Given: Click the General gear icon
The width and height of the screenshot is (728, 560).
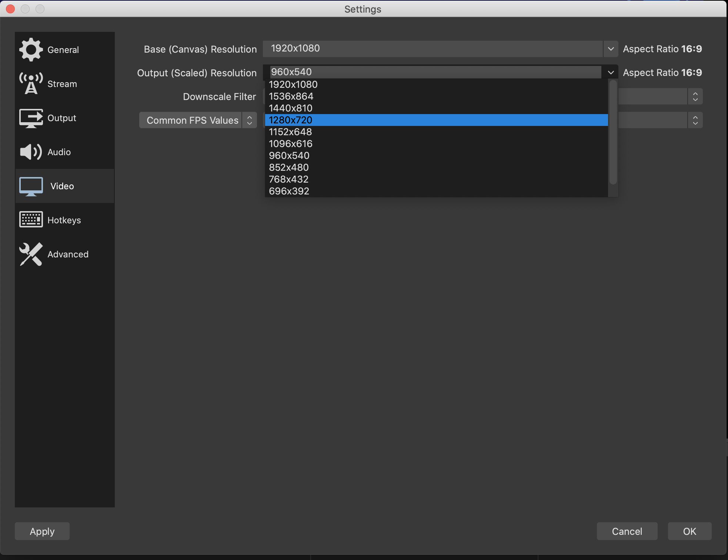Looking at the screenshot, I should (31, 50).
